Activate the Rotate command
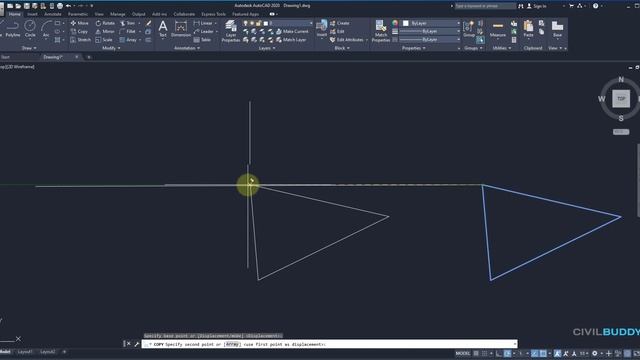 pyautogui.click(x=105, y=23)
